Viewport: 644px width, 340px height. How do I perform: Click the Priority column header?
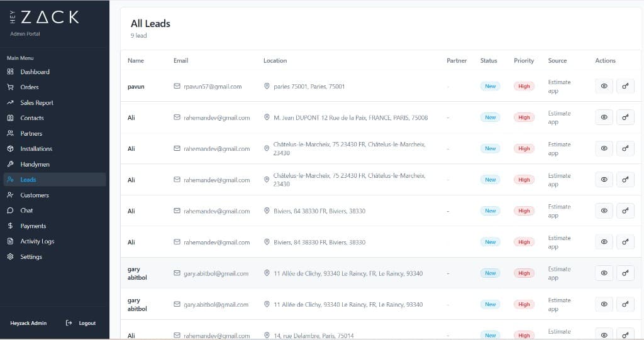(524, 60)
